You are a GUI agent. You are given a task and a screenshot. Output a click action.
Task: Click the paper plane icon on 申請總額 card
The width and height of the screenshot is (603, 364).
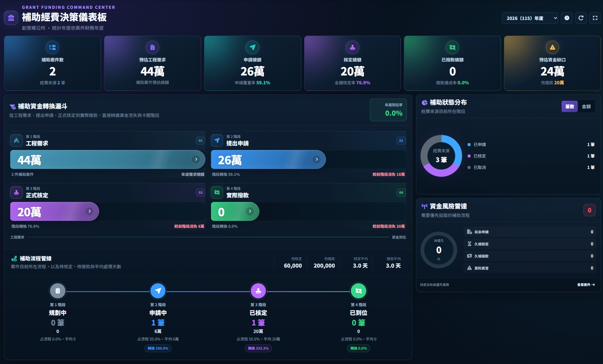[x=252, y=47]
